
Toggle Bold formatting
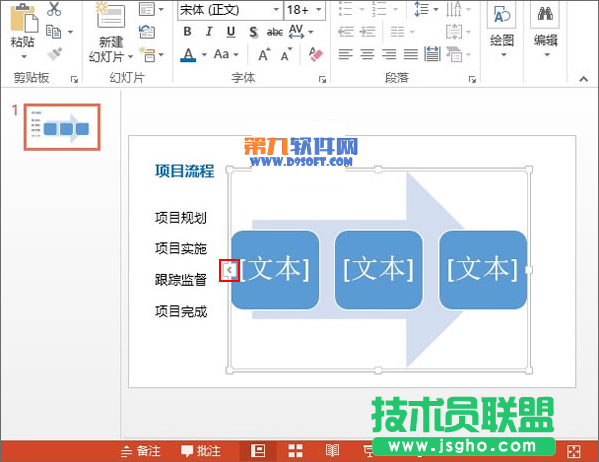click(187, 32)
